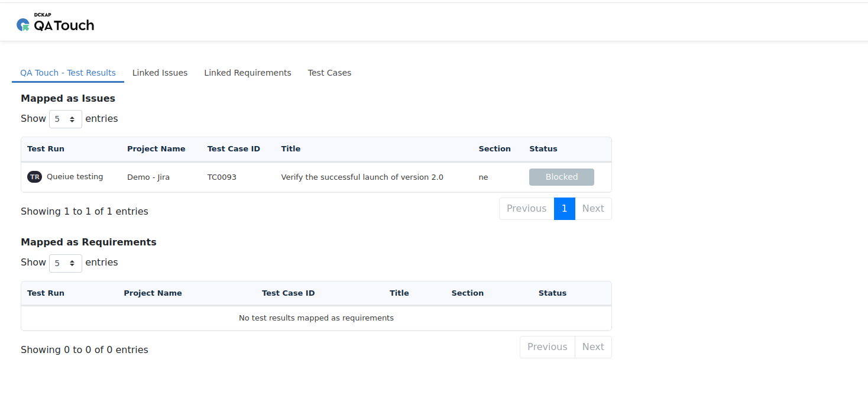Click the TR badge beside Queiue testing
The height and width of the screenshot is (411, 868).
[34, 177]
